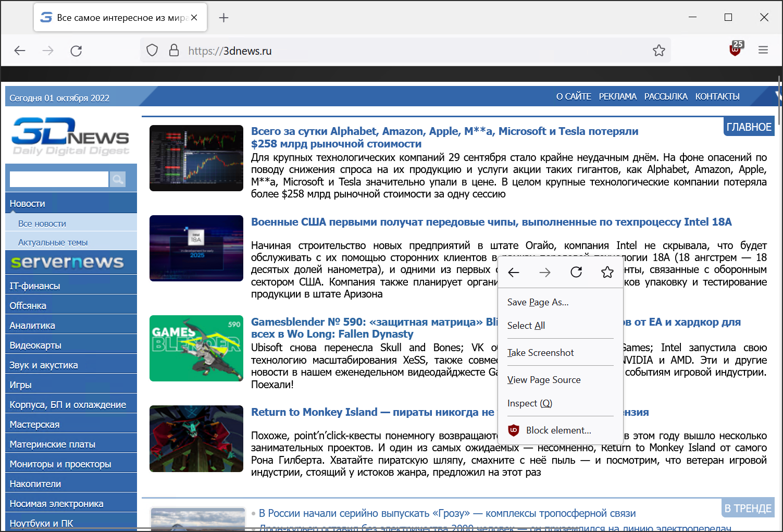This screenshot has width=783, height=532.
Task: Open the РАССЫЛКА link
Action: pyautogui.click(x=666, y=96)
